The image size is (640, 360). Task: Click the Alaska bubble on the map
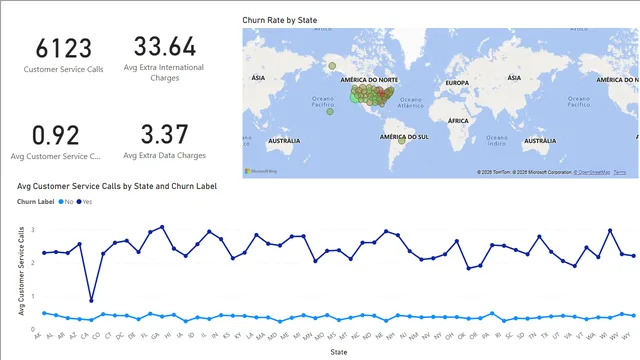point(332,66)
